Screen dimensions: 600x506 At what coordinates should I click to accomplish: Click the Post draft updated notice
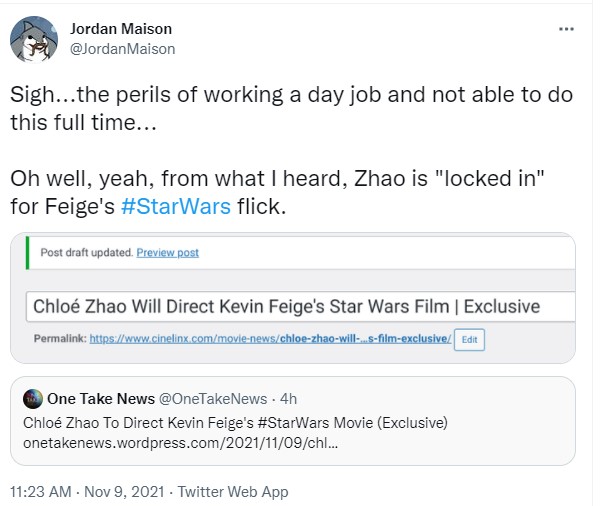click(86, 253)
